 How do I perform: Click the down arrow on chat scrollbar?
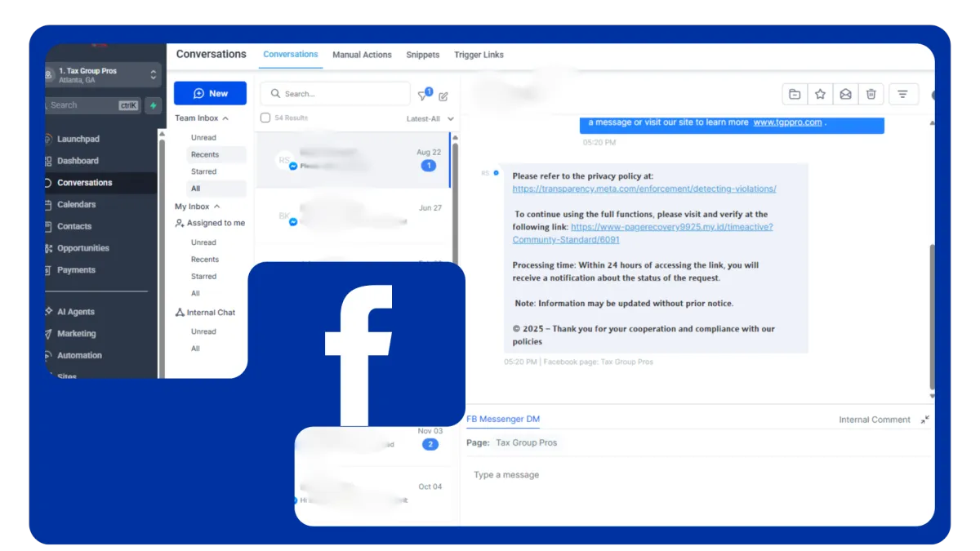[932, 396]
